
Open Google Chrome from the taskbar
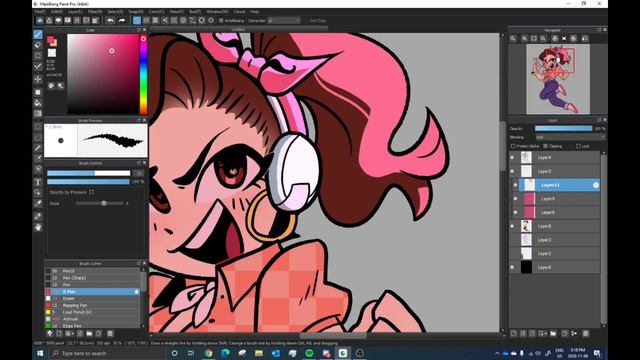coord(209,353)
